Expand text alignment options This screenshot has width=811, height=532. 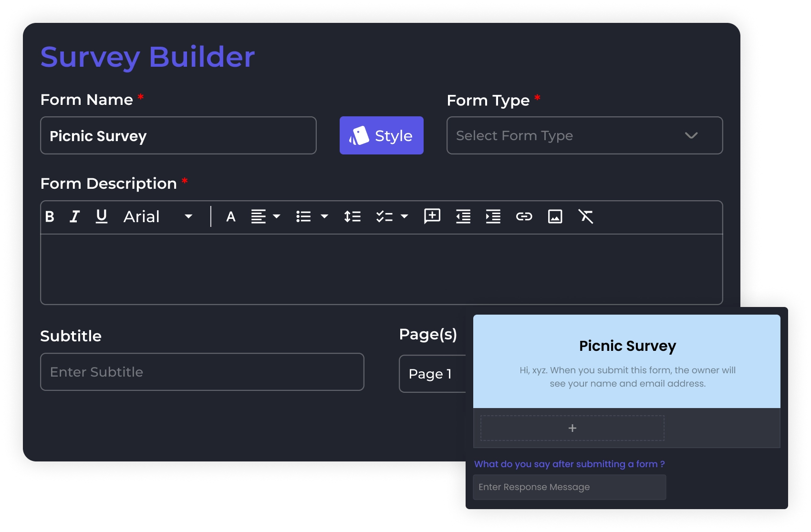click(276, 217)
